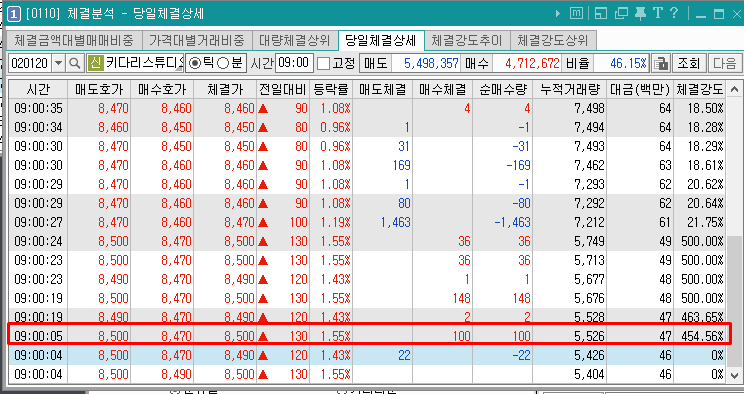744x394 pixels.
Task: Click the 시간 column header
Action: pyautogui.click(x=38, y=89)
